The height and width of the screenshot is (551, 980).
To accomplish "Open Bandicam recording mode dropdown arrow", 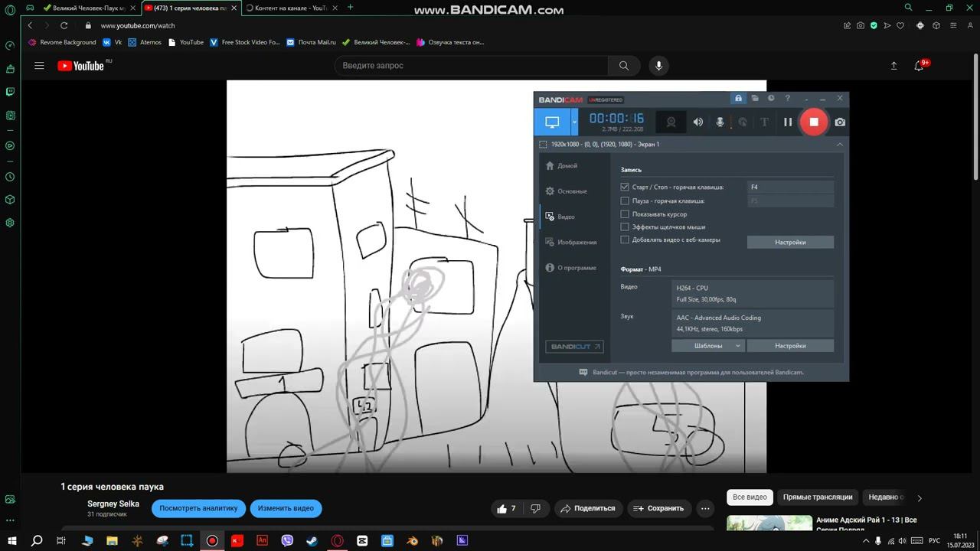I will (x=574, y=122).
